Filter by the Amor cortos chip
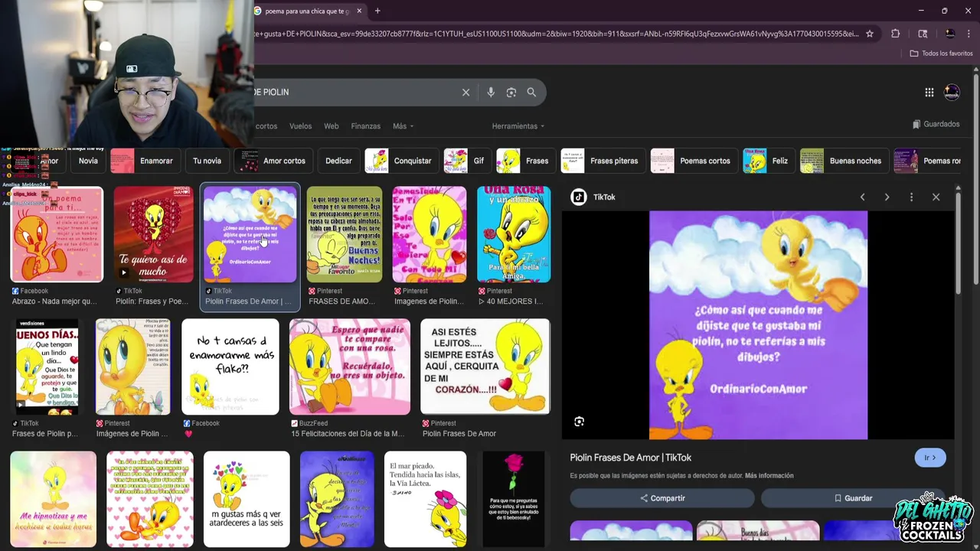The image size is (980, 551). coord(272,161)
